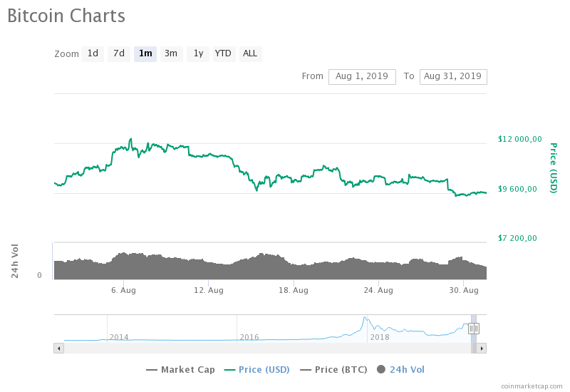Choose the 1y zoom option
This screenshot has height=392, width=570.
(x=198, y=53)
